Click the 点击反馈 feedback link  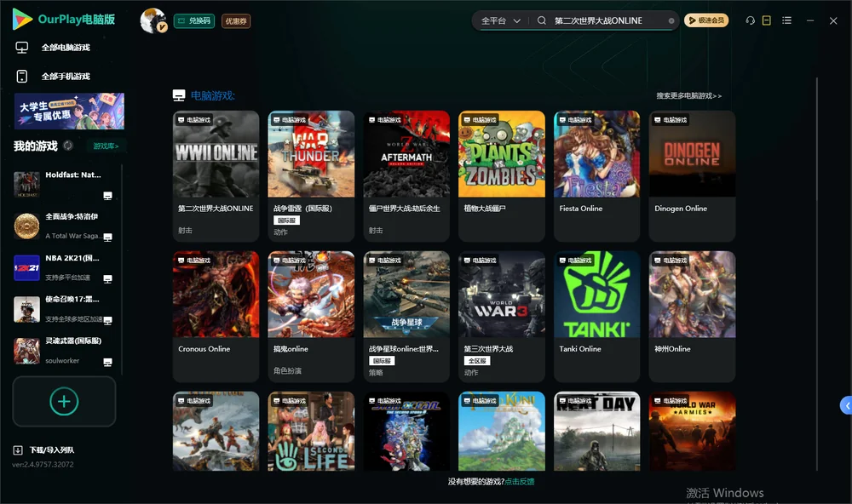coord(520,481)
